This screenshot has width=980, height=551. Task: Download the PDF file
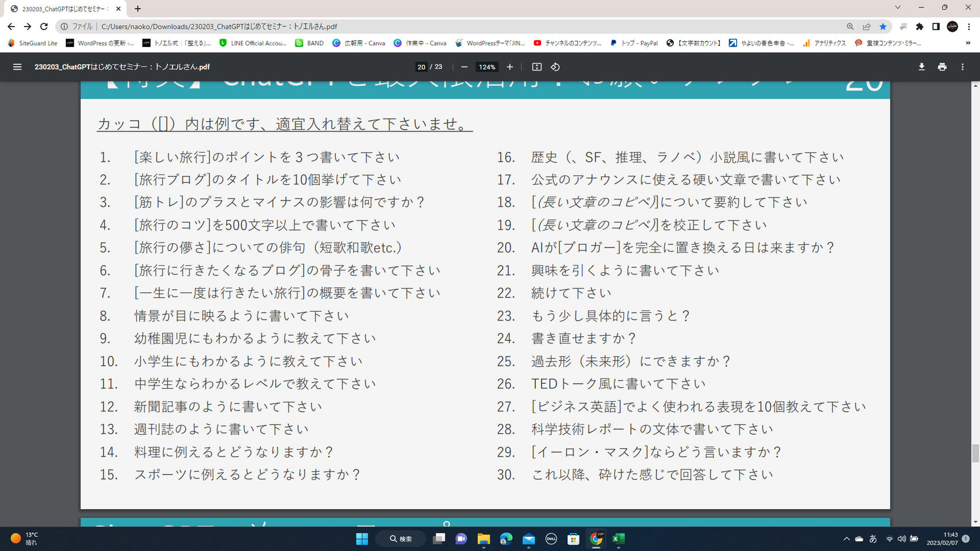[922, 67]
